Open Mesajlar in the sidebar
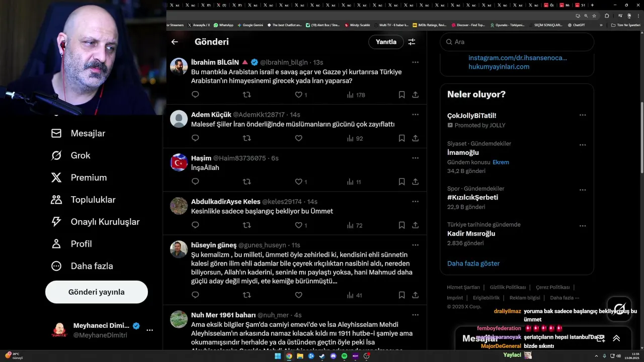The image size is (644, 362). [x=78, y=133]
